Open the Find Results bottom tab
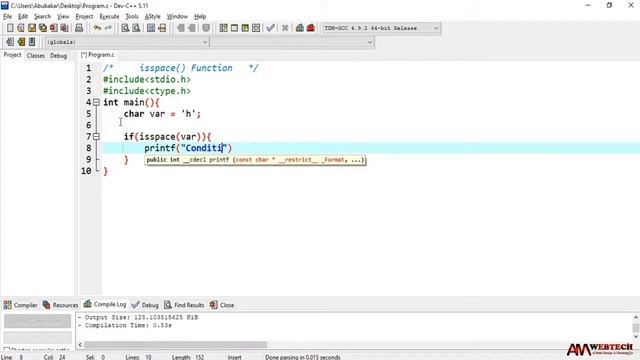The width and height of the screenshot is (640, 360). [x=184, y=305]
